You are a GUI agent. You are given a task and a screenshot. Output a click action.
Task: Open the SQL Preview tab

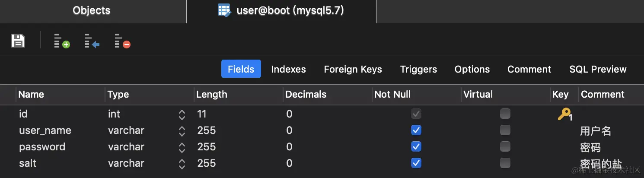click(598, 69)
